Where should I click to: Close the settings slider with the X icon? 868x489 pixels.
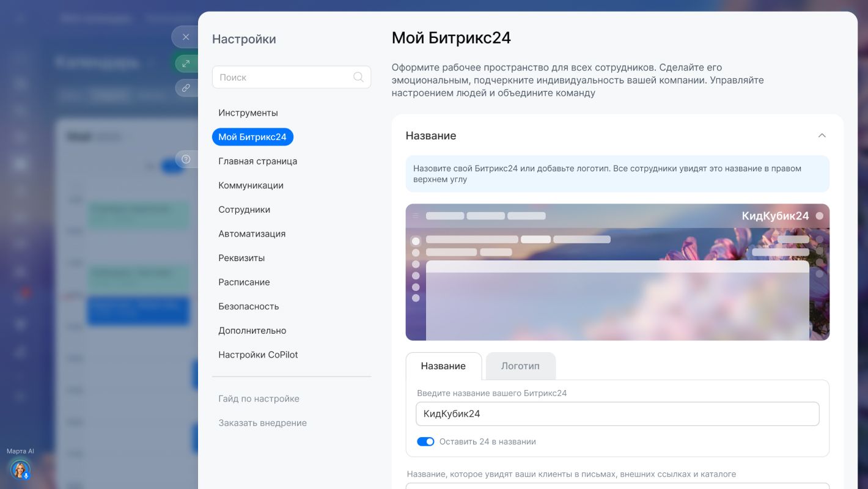(x=186, y=37)
